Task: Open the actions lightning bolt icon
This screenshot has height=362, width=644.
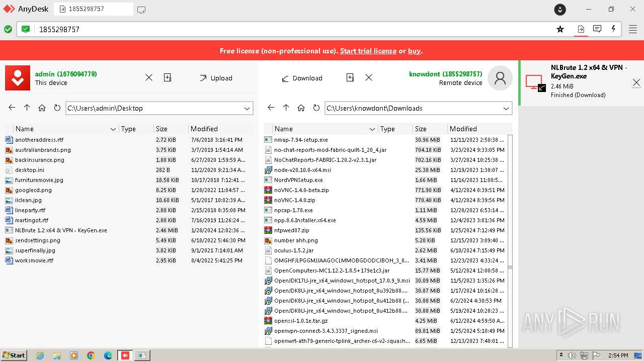Action: coord(613,29)
